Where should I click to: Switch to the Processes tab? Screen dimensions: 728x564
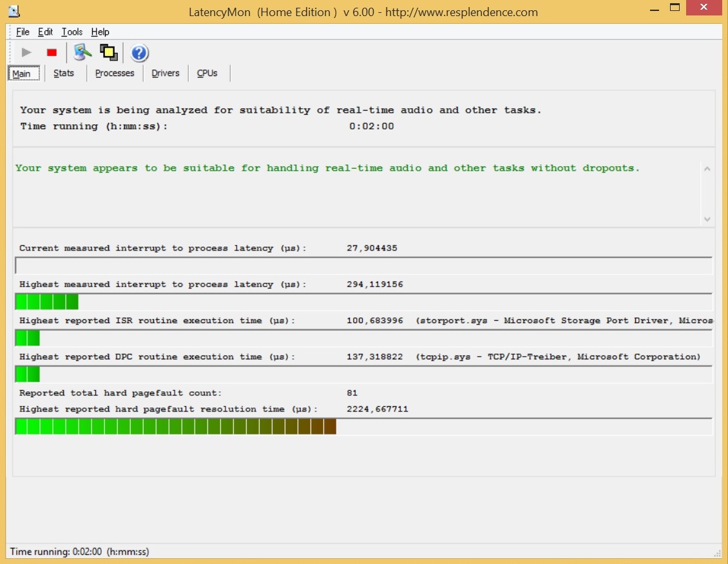pyautogui.click(x=115, y=73)
